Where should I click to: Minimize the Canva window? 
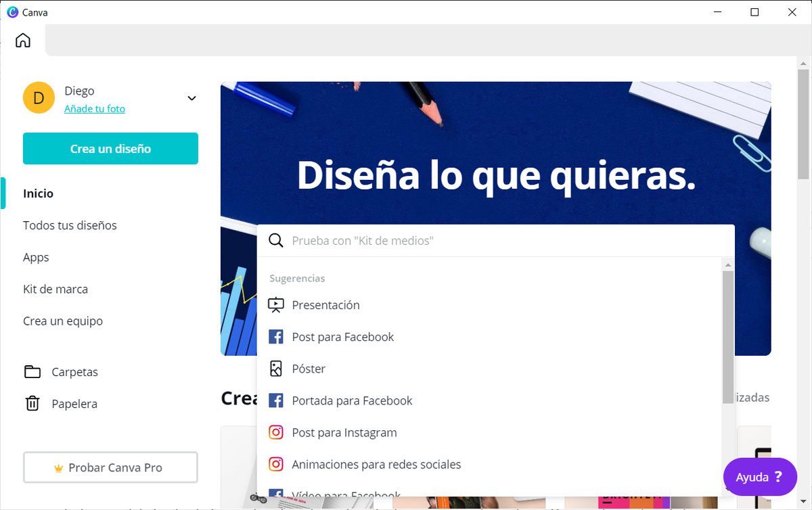coord(718,12)
